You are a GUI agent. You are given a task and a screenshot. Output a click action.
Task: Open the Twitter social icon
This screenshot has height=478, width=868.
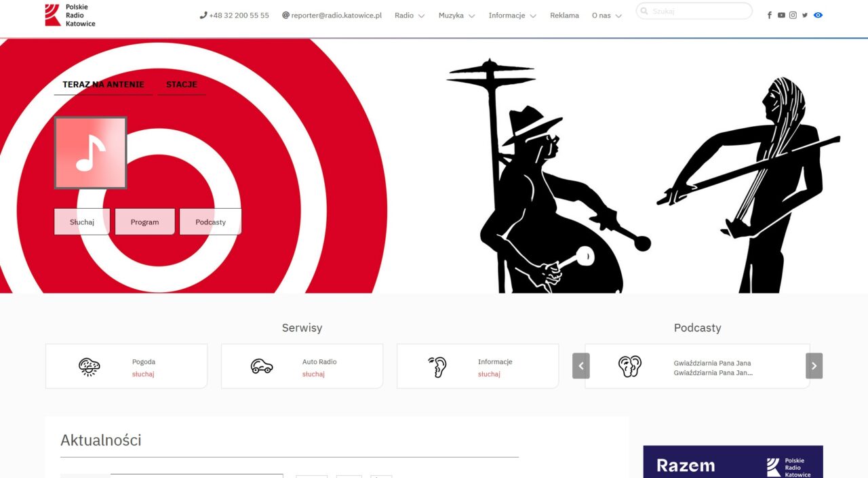pos(805,15)
